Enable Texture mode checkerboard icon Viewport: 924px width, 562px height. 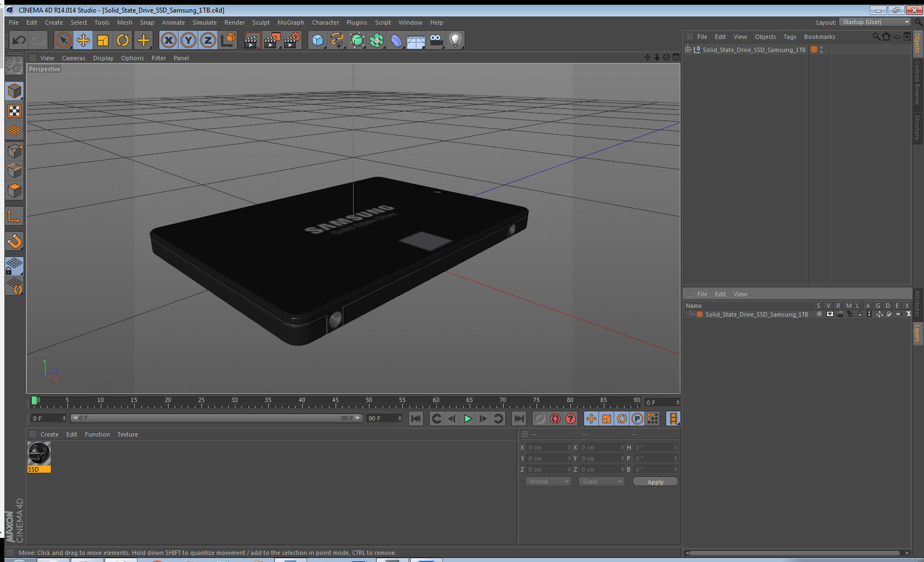click(14, 111)
